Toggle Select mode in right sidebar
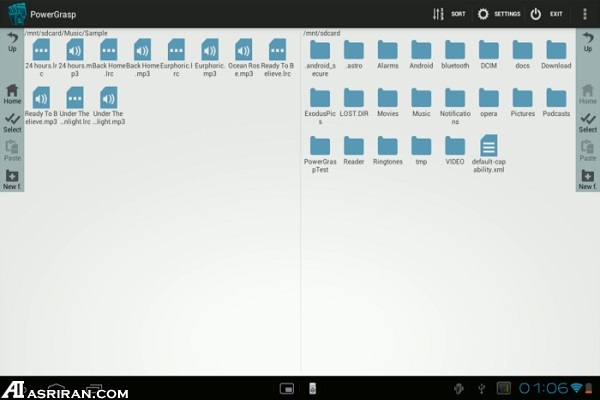The width and height of the screenshot is (600, 400). point(587,122)
